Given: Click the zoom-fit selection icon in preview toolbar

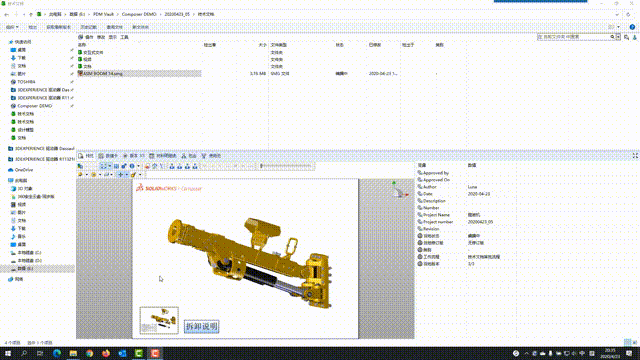Looking at the screenshot, I should pyautogui.click(x=104, y=166).
